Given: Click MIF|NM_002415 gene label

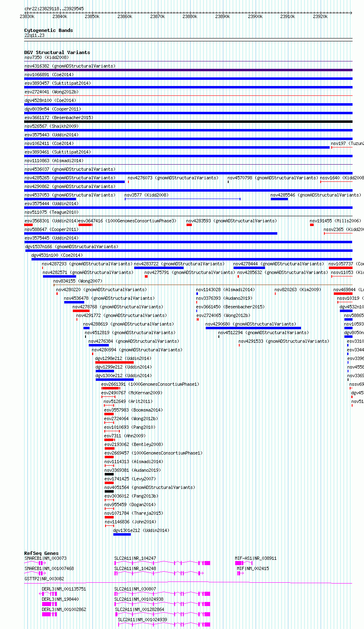Looking at the screenshot, I should tap(253, 569).
